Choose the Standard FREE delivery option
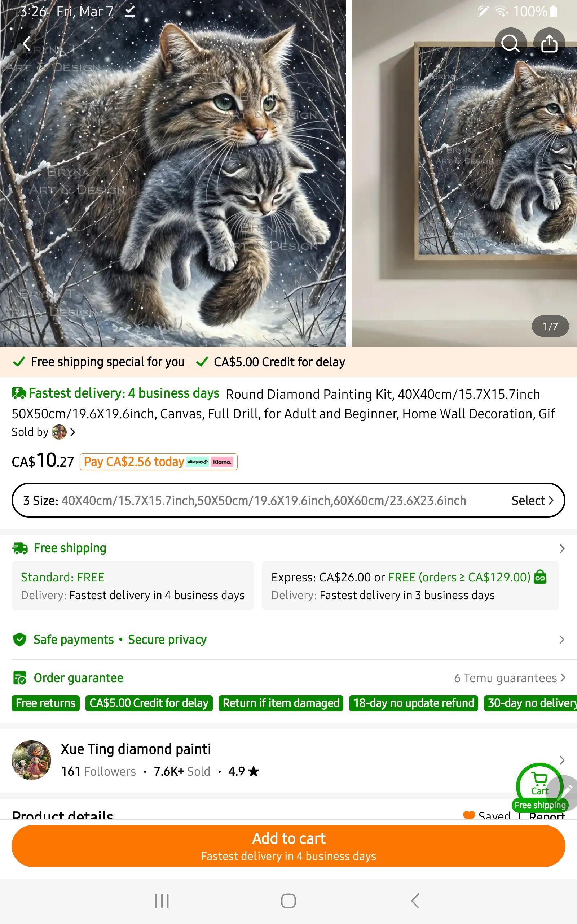 click(x=133, y=586)
